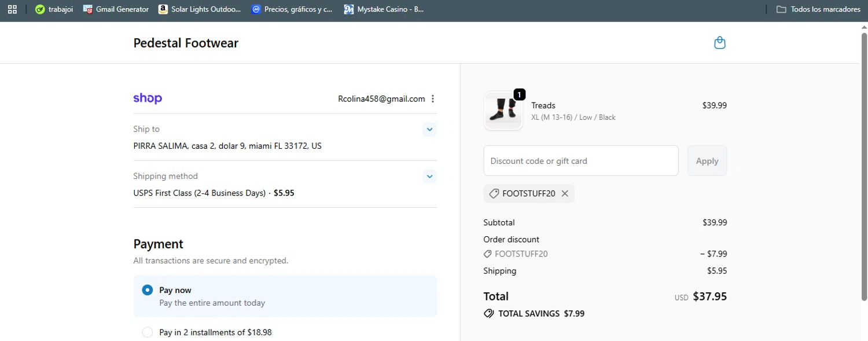Open the Todos los marcadores folder
This screenshot has height=341, width=868.
point(818,9)
